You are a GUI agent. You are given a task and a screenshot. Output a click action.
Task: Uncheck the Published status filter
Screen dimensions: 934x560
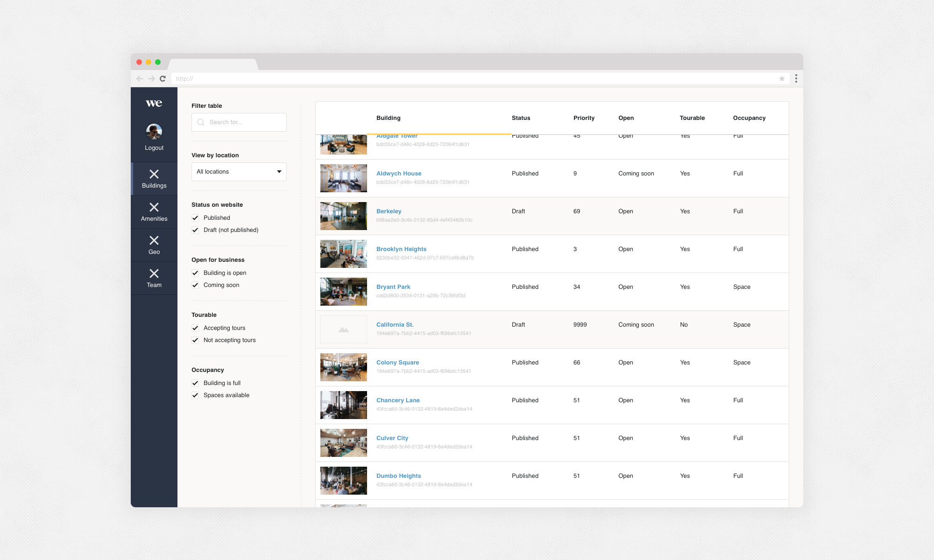click(195, 217)
